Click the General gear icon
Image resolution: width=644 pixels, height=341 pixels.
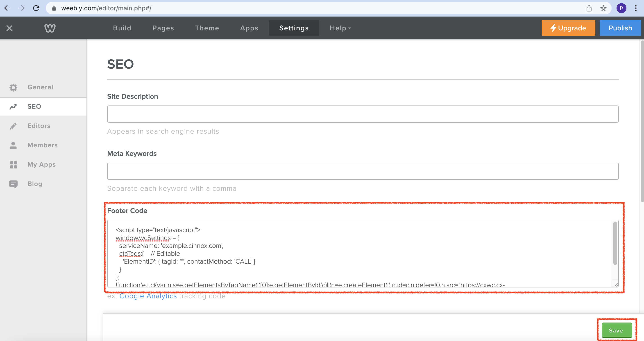13,87
